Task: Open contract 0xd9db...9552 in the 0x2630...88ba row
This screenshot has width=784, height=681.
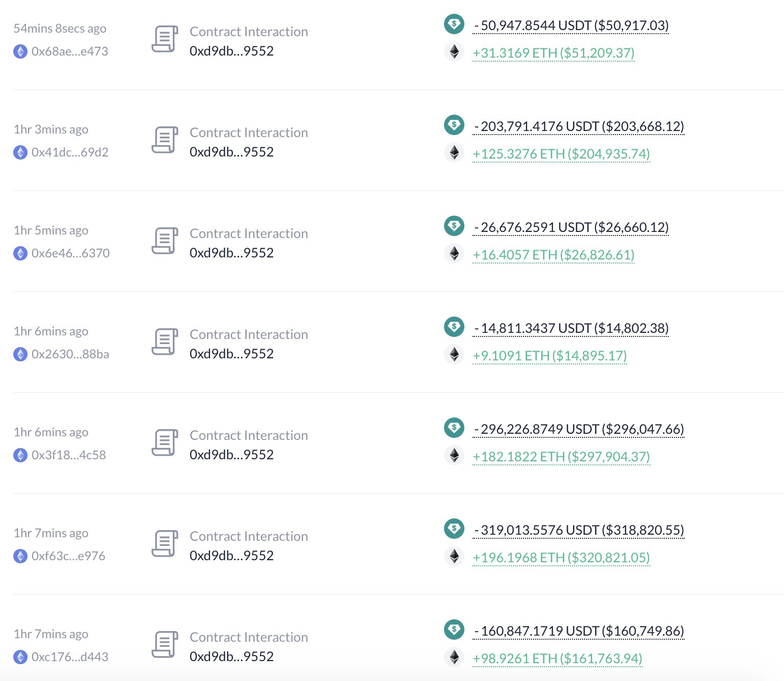Action: pyautogui.click(x=231, y=354)
